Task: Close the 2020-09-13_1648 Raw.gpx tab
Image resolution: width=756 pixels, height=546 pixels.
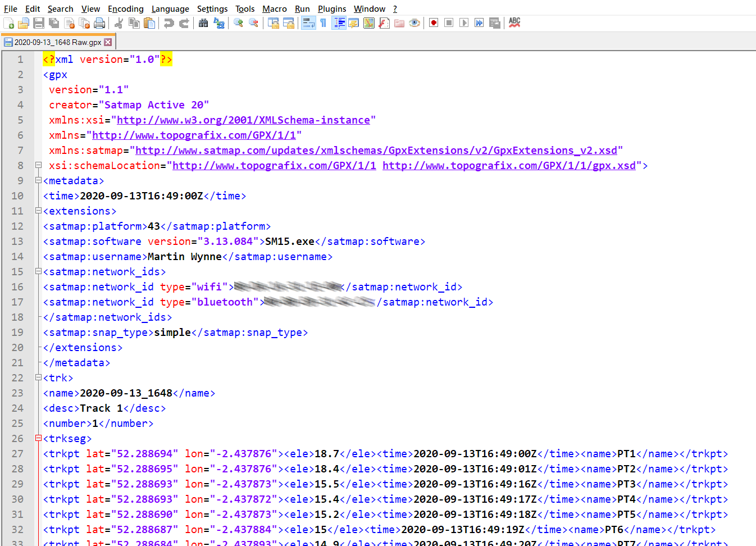Action: tap(108, 42)
